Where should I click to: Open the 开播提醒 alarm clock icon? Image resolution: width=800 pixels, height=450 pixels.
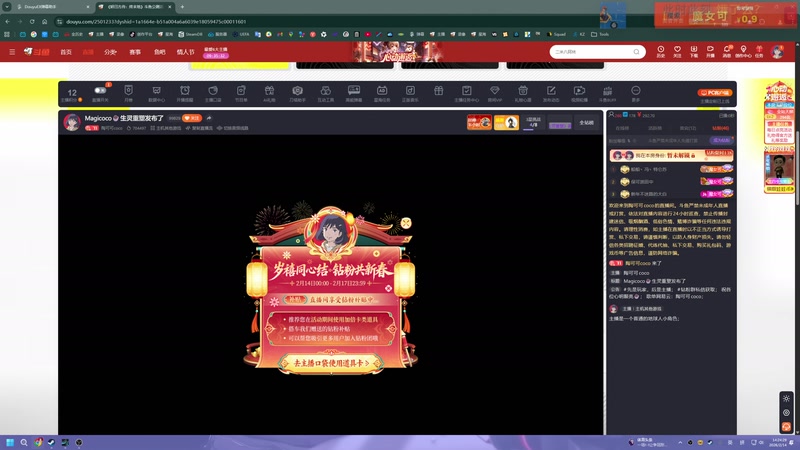pos(185,90)
